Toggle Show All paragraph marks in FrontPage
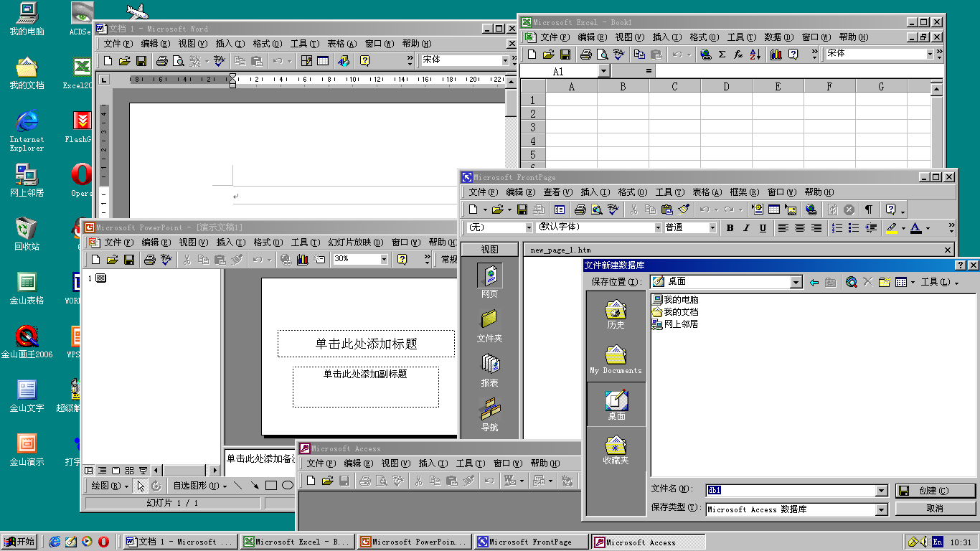 tap(868, 209)
